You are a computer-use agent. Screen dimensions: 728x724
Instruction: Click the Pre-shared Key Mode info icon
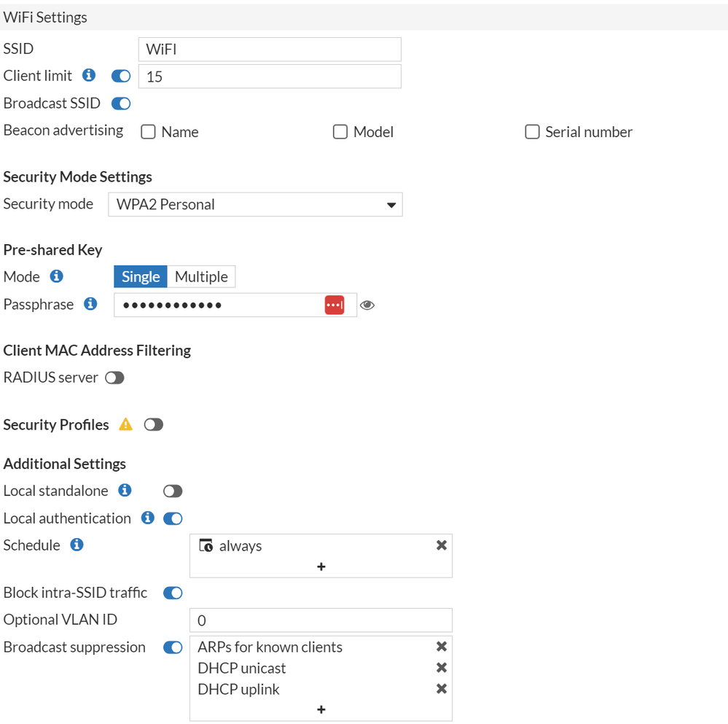pos(56,276)
